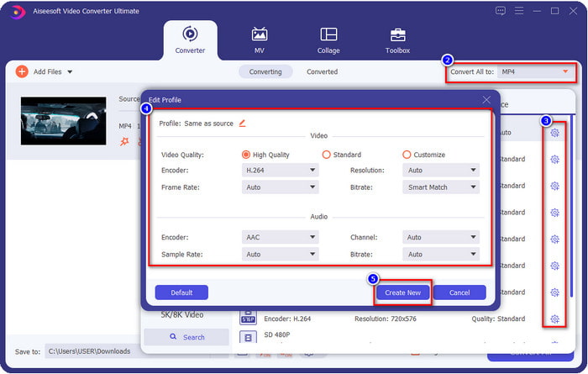Viewport: 588px width, 374px height.
Task: Open the Resolution Auto dropdown
Action: (x=441, y=171)
